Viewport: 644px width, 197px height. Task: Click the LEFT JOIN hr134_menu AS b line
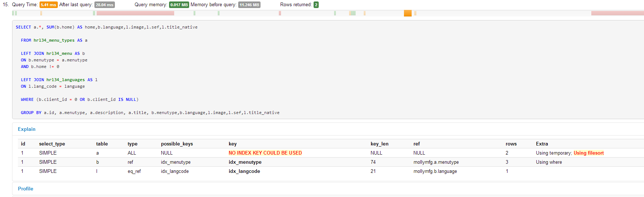click(x=53, y=53)
